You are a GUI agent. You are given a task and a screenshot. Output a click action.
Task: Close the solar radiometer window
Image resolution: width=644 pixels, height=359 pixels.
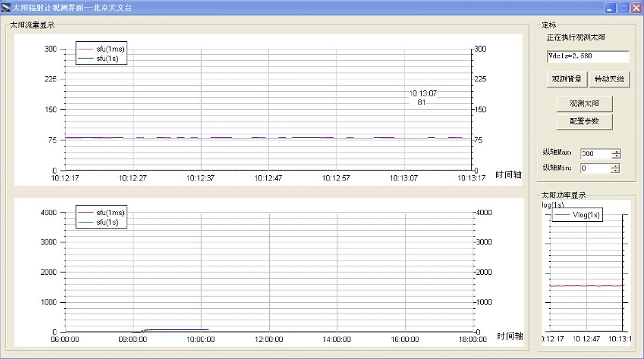(636, 8)
